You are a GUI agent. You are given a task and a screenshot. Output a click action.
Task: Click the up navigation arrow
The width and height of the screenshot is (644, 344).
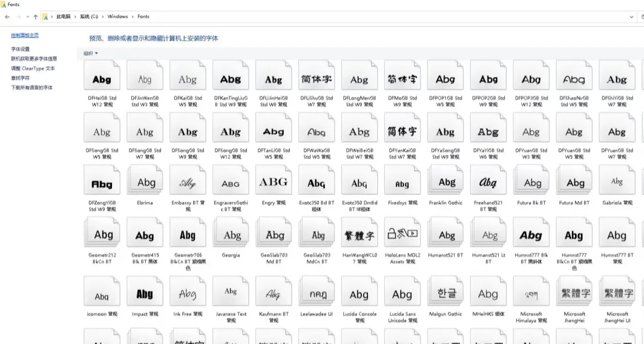point(34,16)
